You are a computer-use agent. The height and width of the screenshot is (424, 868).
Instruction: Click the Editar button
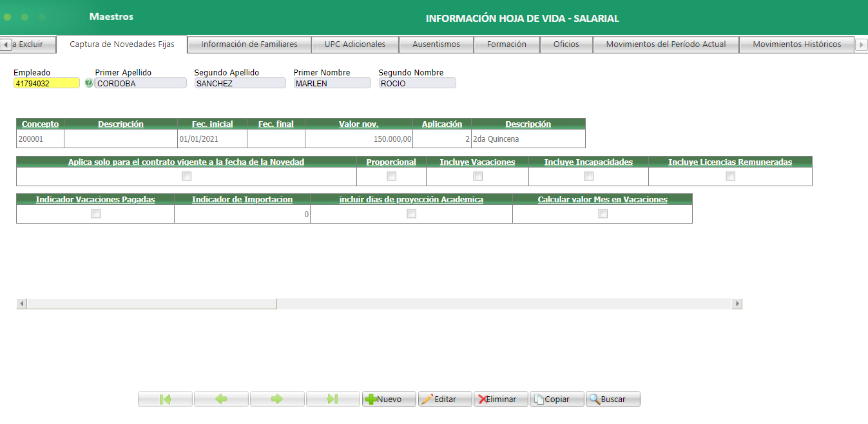[445, 399]
